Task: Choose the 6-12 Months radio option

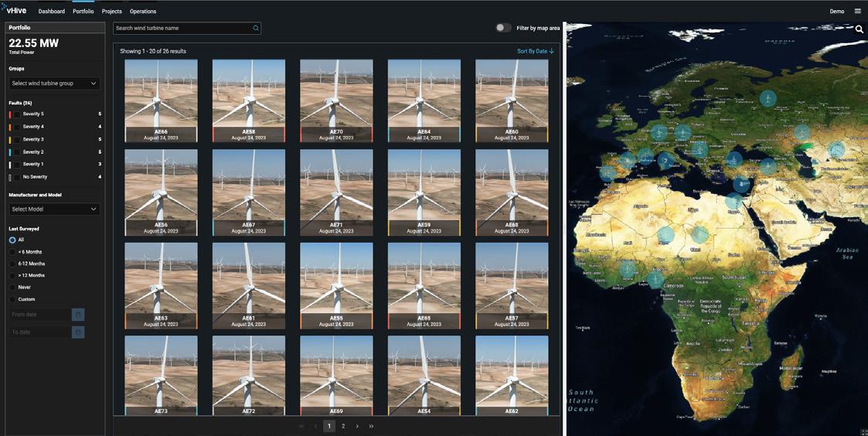Action: [x=12, y=264]
